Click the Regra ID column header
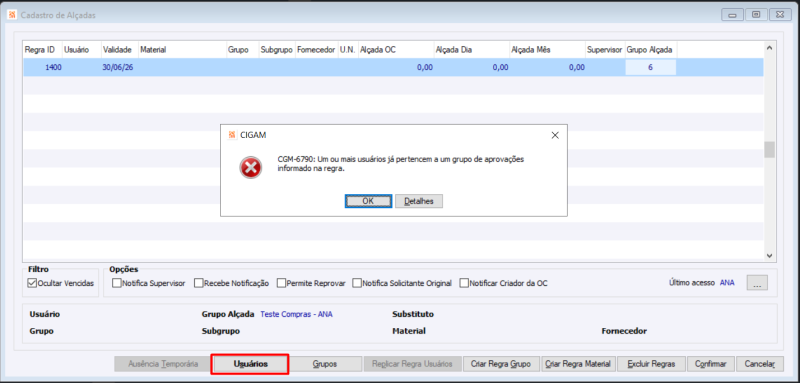800x383 pixels. click(x=42, y=50)
